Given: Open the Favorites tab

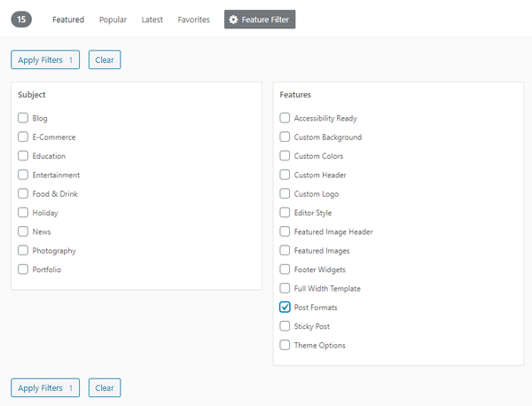Looking at the screenshot, I should pyautogui.click(x=193, y=20).
